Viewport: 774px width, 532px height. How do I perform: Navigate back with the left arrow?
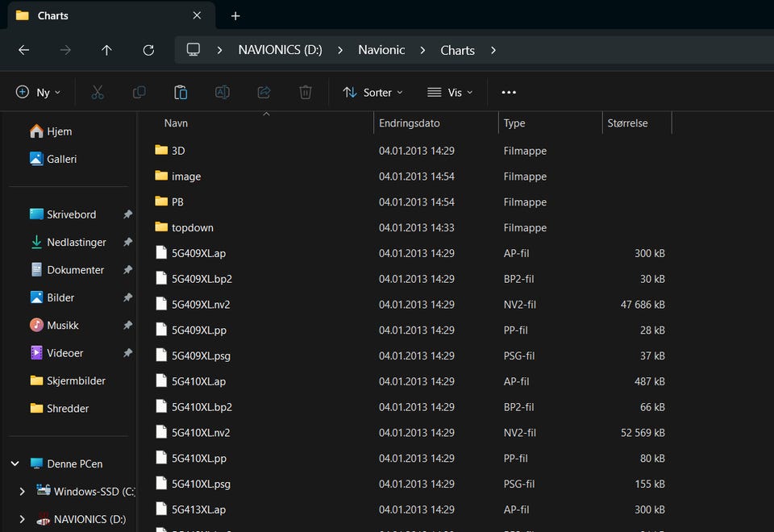(x=24, y=50)
